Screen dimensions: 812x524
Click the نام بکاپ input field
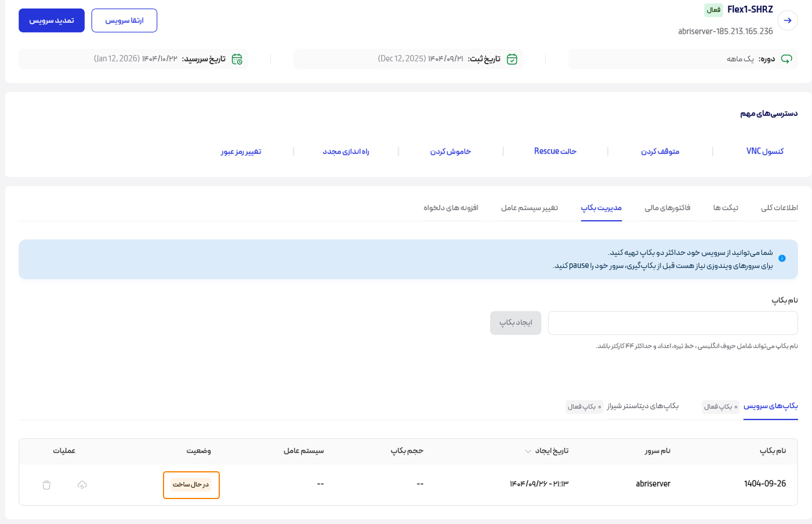[673, 323]
